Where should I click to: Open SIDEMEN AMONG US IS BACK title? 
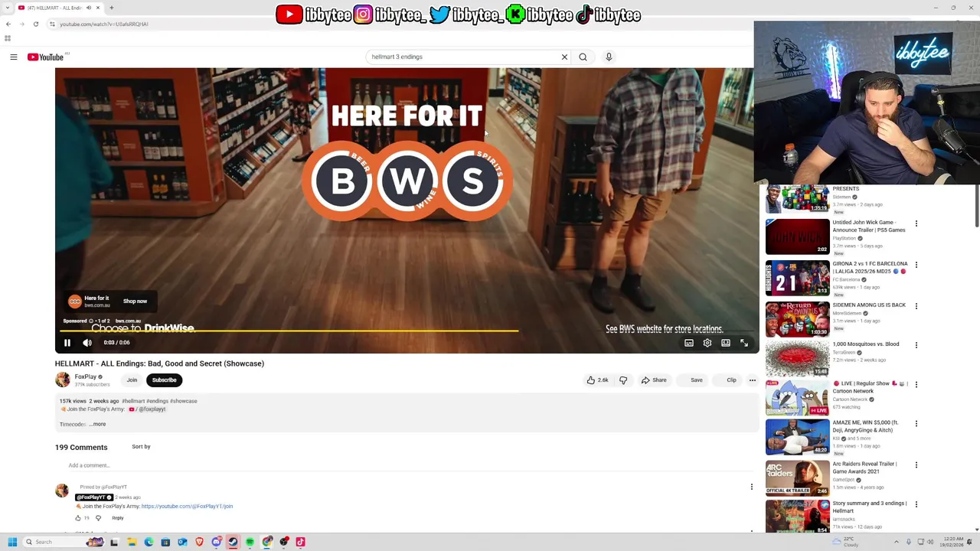869,305
